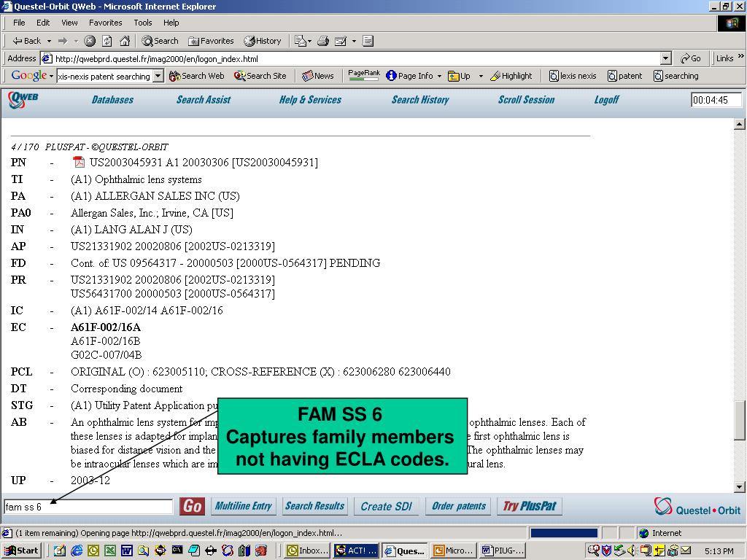Go to the browser Home icon
The image size is (747, 560).
[125, 41]
